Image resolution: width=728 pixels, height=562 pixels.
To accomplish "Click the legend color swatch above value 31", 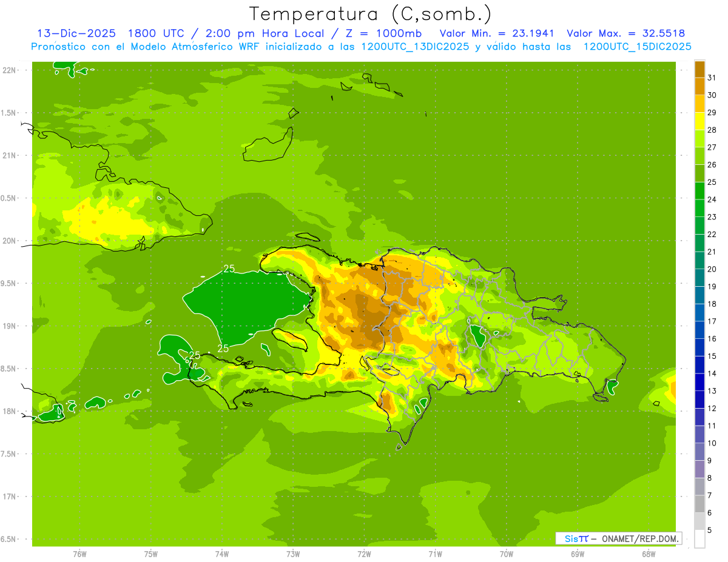I will (x=699, y=69).
